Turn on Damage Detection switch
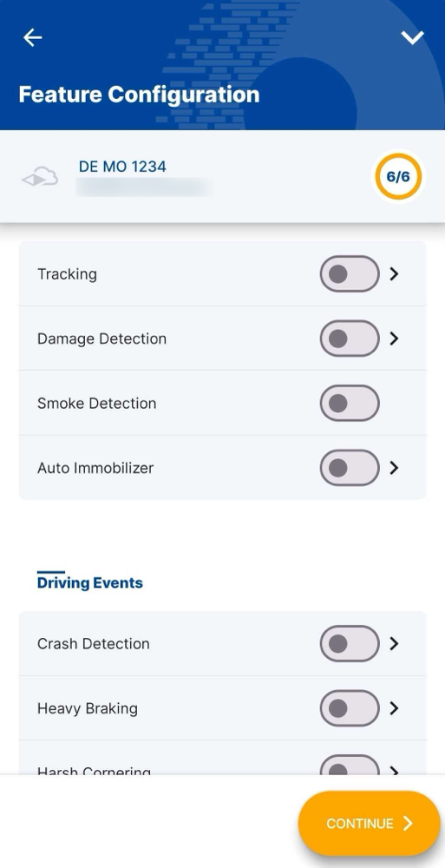This screenshot has height=868, width=445. click(x=350, y=339)
